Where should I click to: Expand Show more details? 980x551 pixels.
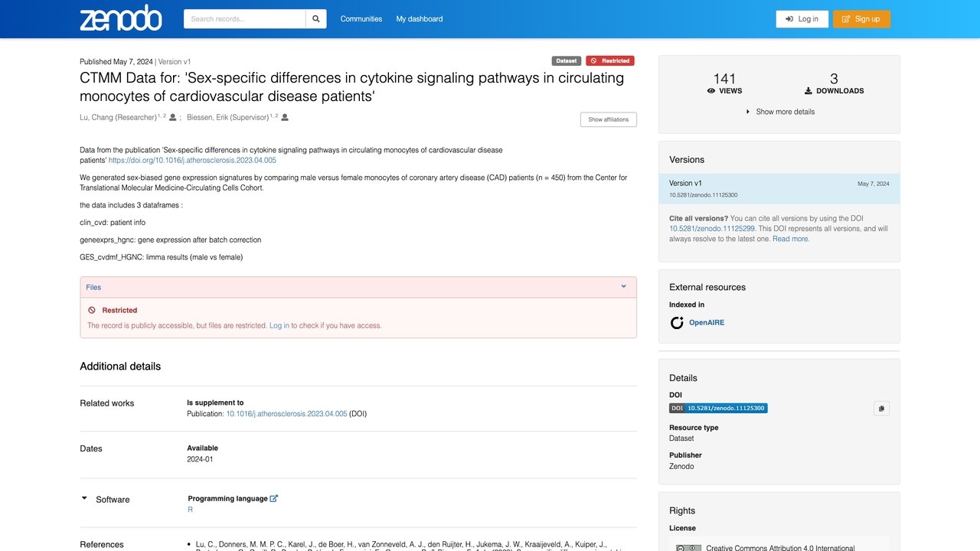(779, 112)
